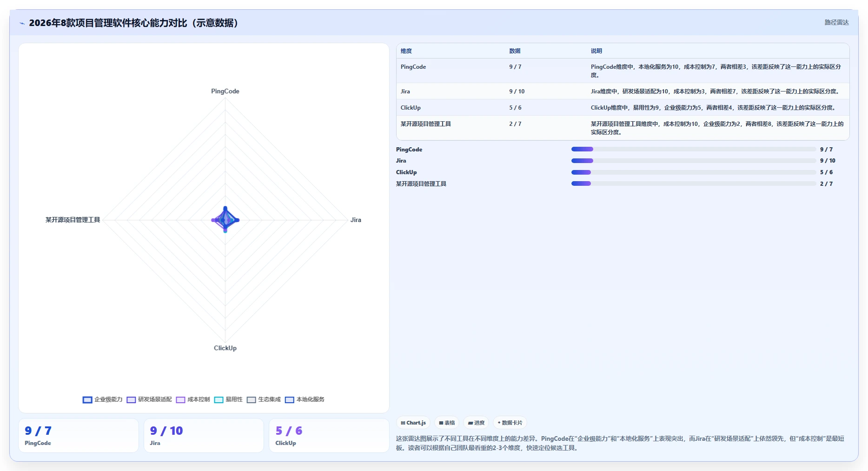The height and width of the screenshot is (471, 868).
Task: Click the ClickUp progress bar
Action: click(x=693, y=172)
